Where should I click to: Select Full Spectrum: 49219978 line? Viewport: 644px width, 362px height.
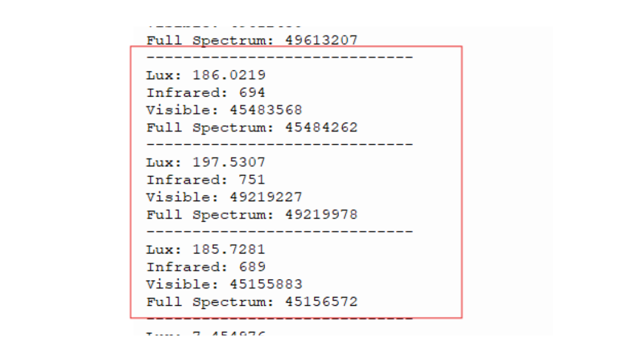click(x=252, y=215)
